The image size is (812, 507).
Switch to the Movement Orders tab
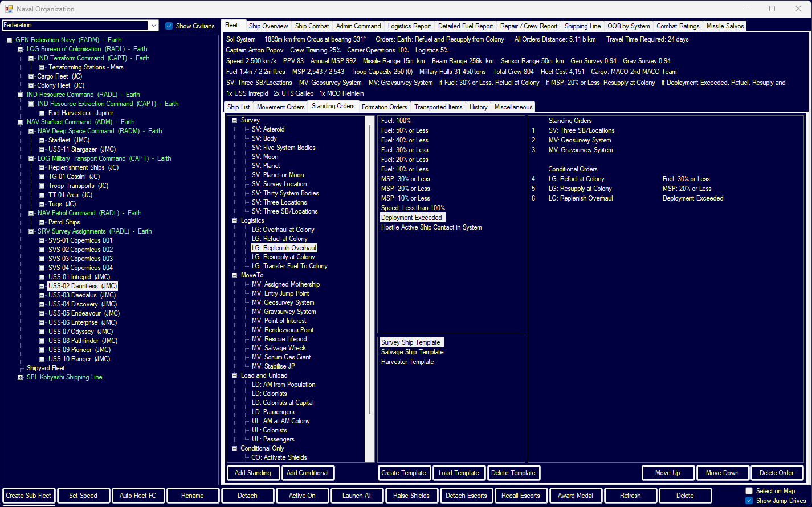coord(280,107)
